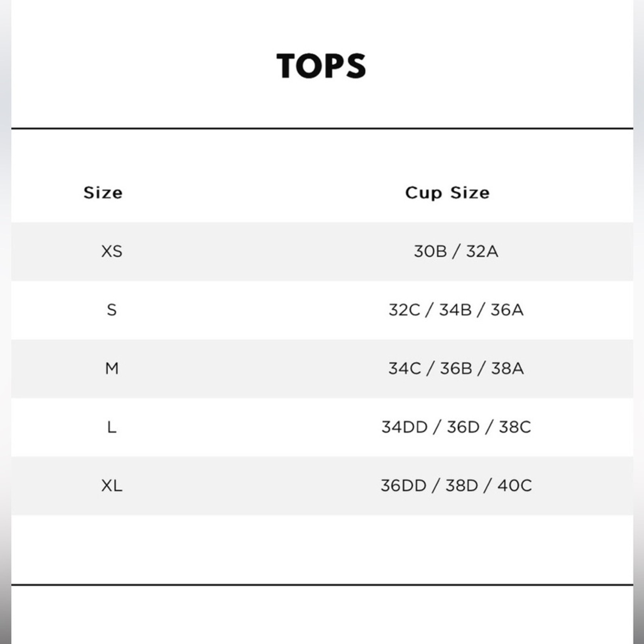Click the 32C / 34B / 36A entry
The width and height of the screenshot is (644, 644).
pos(456,310)
